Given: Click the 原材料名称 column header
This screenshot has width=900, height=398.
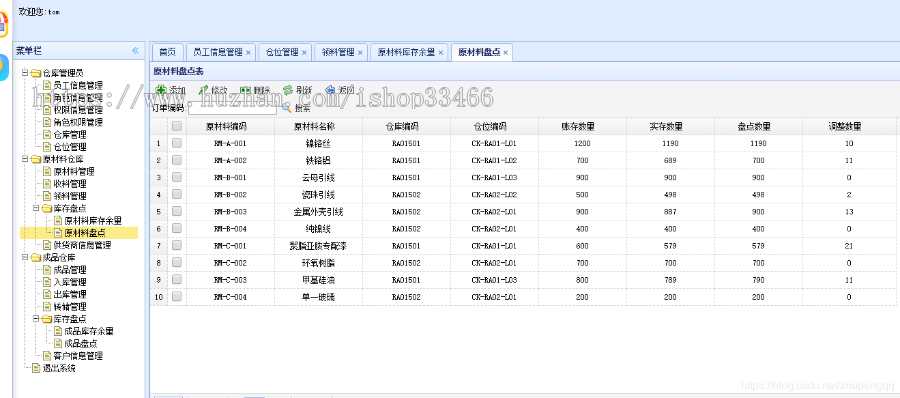Looking at the screenshot, I should pyautogui.click(x=319, y=126).
